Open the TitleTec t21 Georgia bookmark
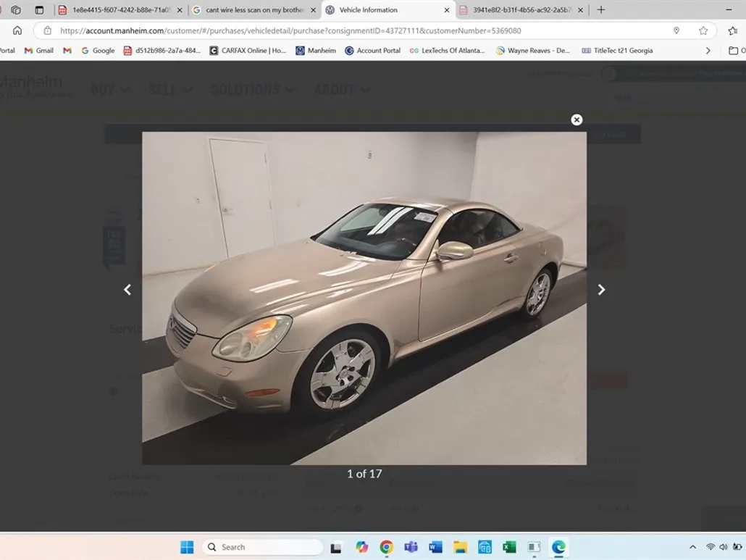 (618, 51)
